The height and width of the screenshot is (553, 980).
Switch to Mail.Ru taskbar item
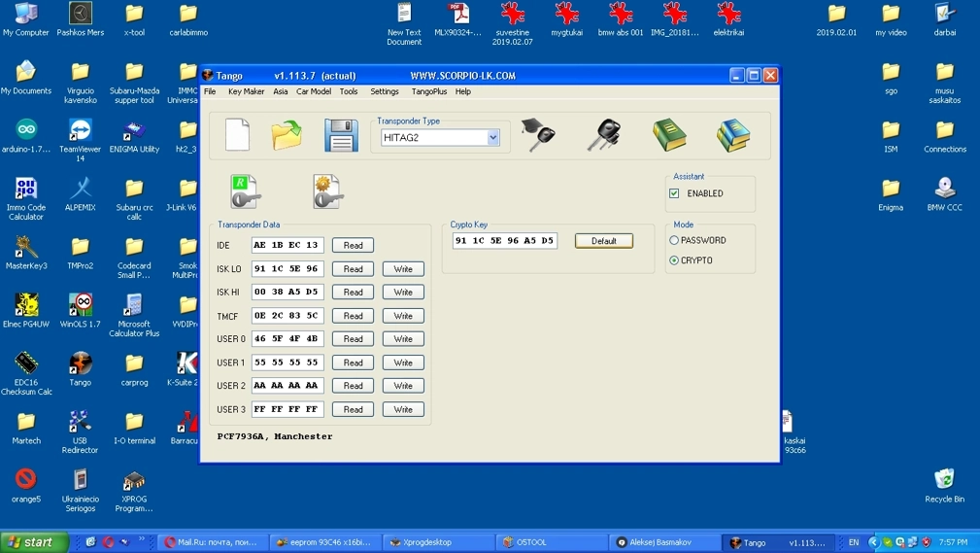pos(213,542)
